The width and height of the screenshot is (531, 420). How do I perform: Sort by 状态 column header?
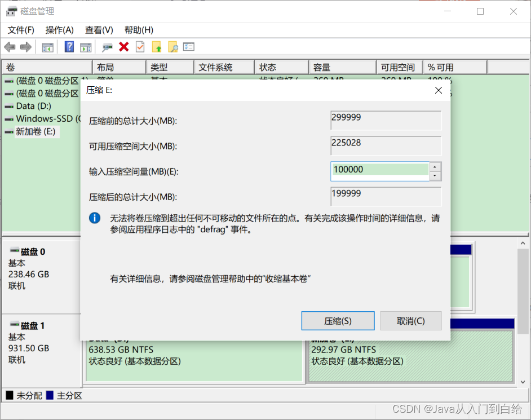click(x=282, y=68)
